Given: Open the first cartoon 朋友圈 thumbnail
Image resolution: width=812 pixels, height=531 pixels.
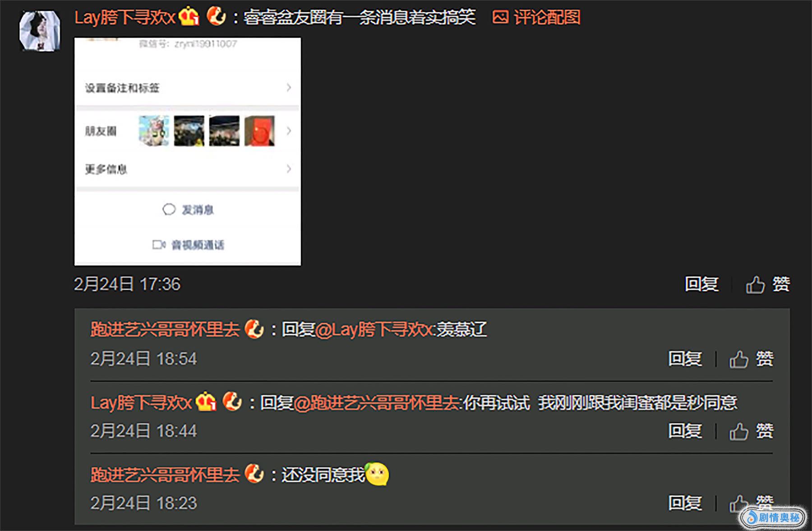Looking at the screenshot, I should (154, 131).
